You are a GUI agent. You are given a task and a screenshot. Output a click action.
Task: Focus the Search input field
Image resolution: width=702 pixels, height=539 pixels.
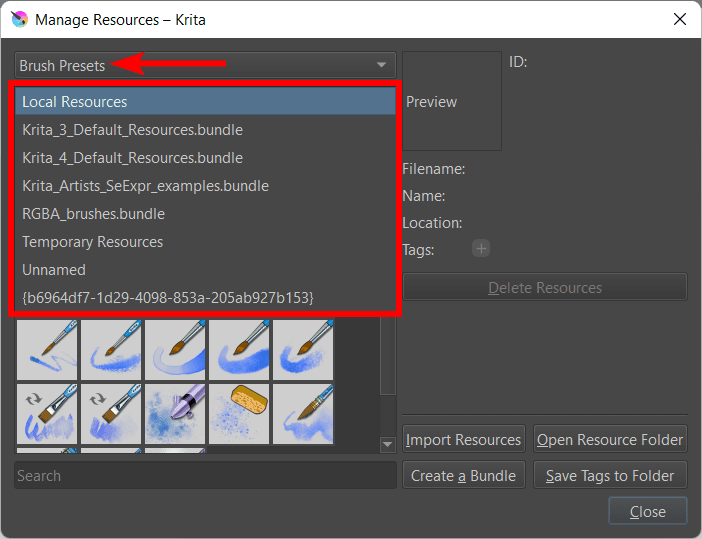pos(204,476)
